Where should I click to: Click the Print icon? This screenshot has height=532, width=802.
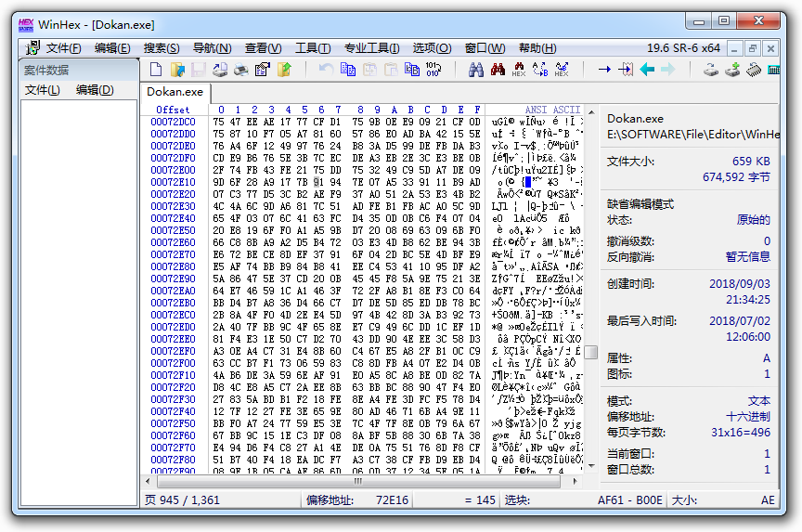241,69
